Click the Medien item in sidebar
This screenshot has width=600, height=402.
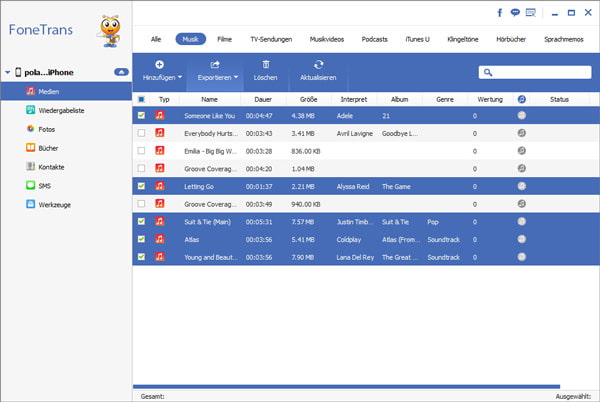tap(67, 91)
